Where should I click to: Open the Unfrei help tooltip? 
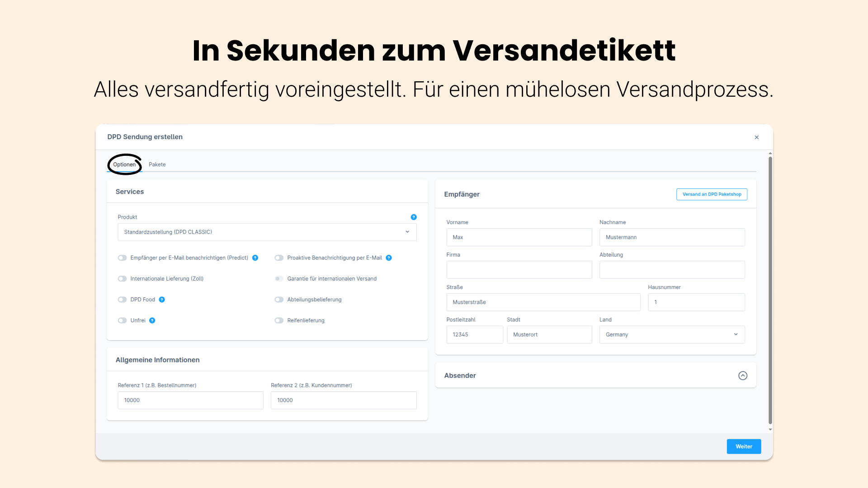152,320
